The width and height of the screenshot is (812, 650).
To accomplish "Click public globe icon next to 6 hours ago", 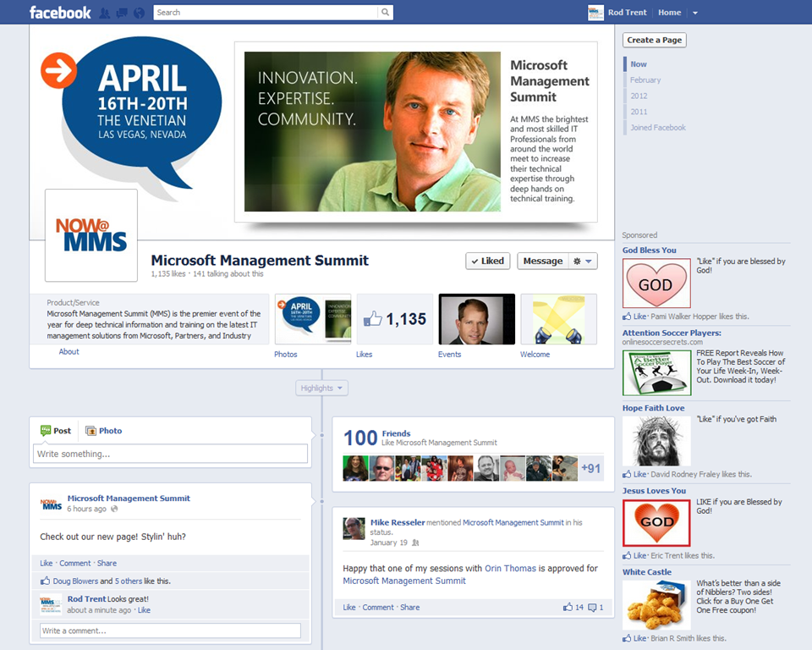I will pyautogui.click(x=114, y=509).
